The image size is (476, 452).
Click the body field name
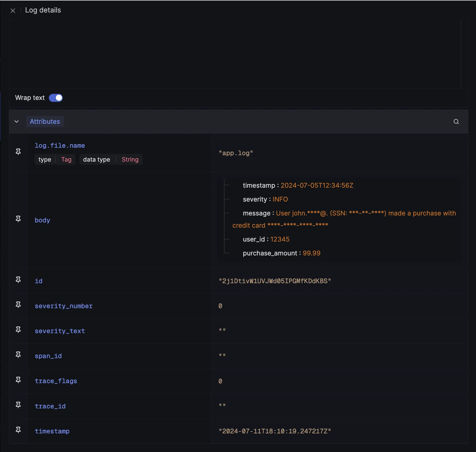(42, 220)
